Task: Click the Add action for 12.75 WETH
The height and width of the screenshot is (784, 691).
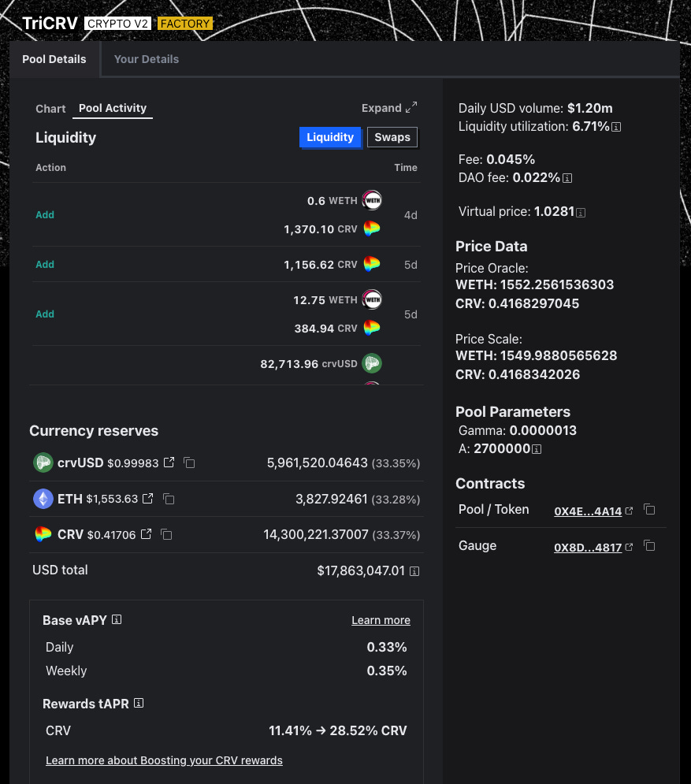Action: [45, 314]
